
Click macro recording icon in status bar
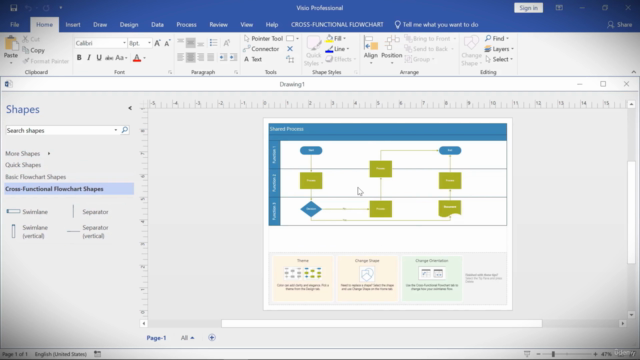click(x=97, y=354)
